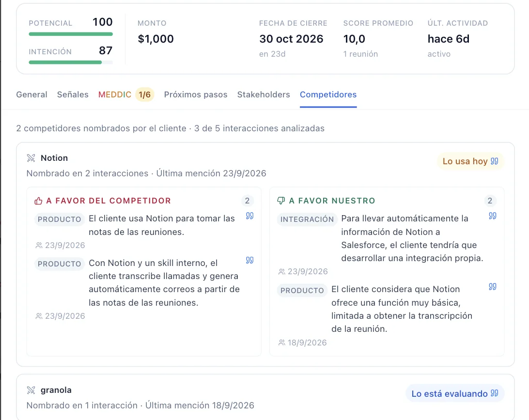
Task: Click the activo status text
Action: 439,54
